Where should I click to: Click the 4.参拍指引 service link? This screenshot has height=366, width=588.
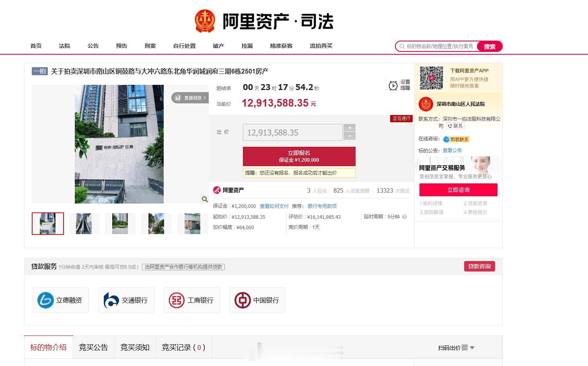coord(475,212)
